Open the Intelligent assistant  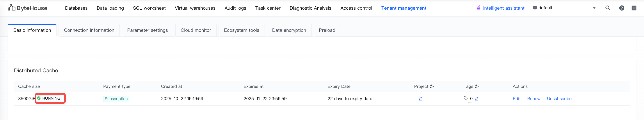(x=500, y=8)
